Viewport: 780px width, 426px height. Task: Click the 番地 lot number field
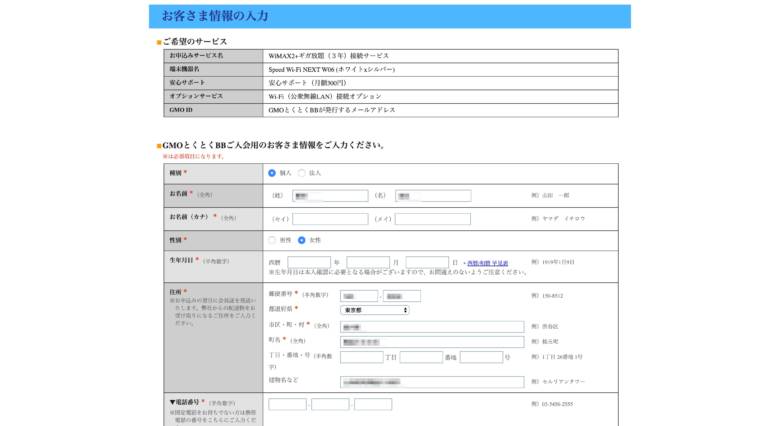click(x=421, y=357)
